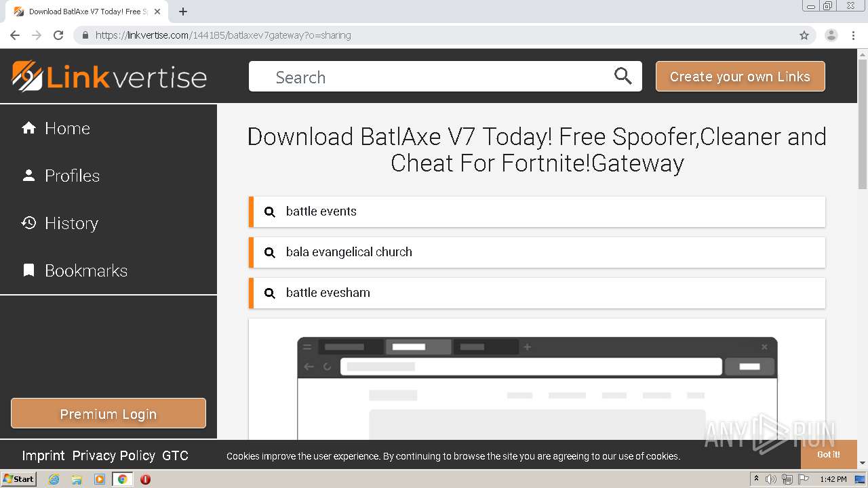Click the Home house icon
The height and width of the screenshot is (488, 868).
click(x=28, y=128)
